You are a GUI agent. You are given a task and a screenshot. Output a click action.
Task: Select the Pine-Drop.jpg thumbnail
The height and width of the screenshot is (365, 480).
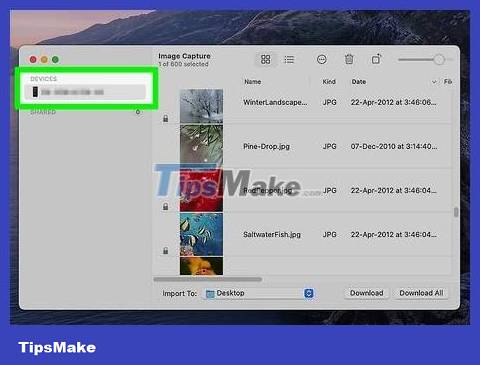(201, 145)
